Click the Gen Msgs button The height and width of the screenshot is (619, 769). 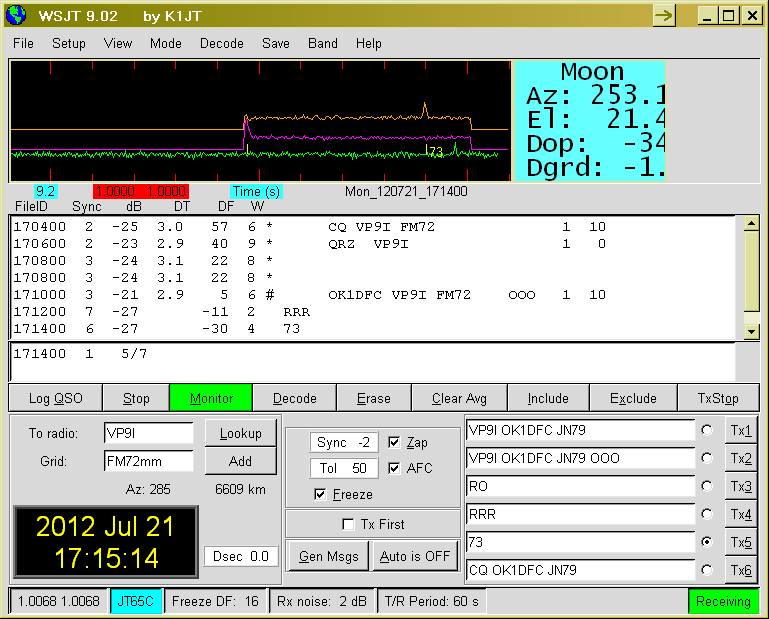(x=329, y=556)
